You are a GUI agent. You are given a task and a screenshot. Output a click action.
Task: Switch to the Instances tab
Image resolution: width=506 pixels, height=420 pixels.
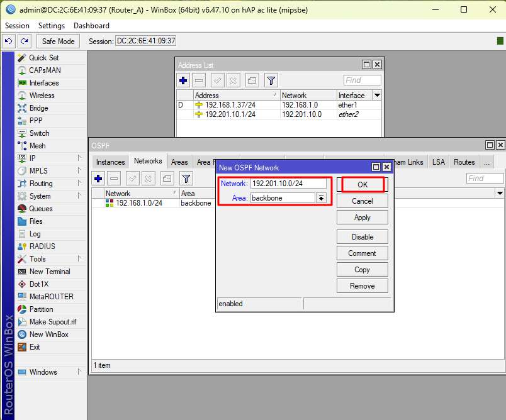(x=111, y=162)
